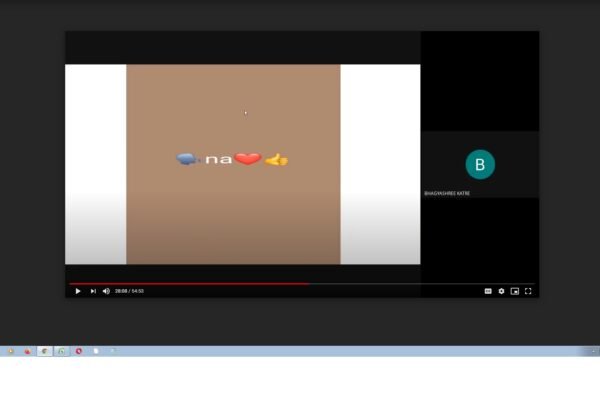The width and height of the screenshot is (600, 400).
Task: Open the video settings gear
Action: tap(501, 291)
